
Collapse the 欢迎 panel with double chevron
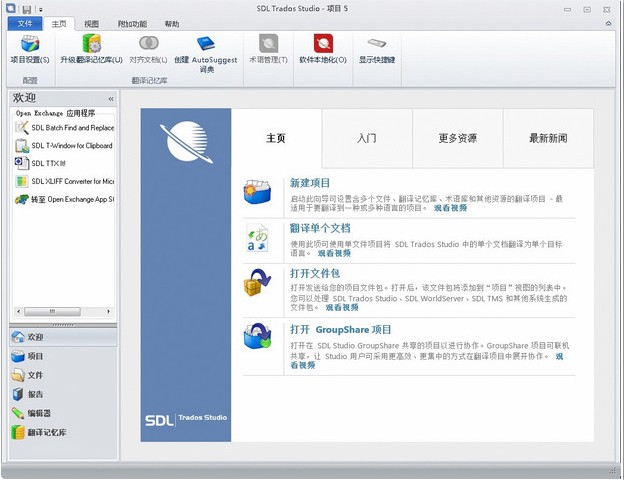[x=111, y=99]
